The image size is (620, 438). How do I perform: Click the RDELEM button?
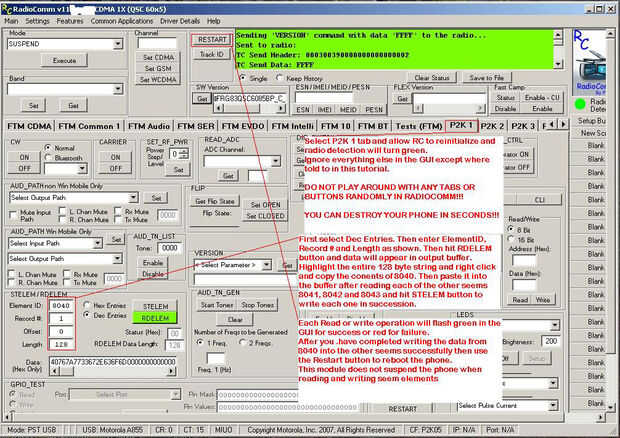pyautogui.click(x=155, y=318)
